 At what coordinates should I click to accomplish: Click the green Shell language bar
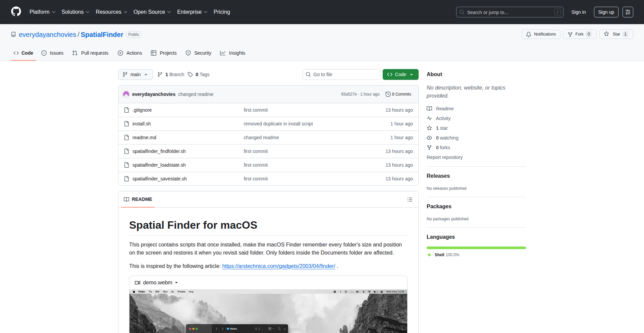[x=476, y=248]
